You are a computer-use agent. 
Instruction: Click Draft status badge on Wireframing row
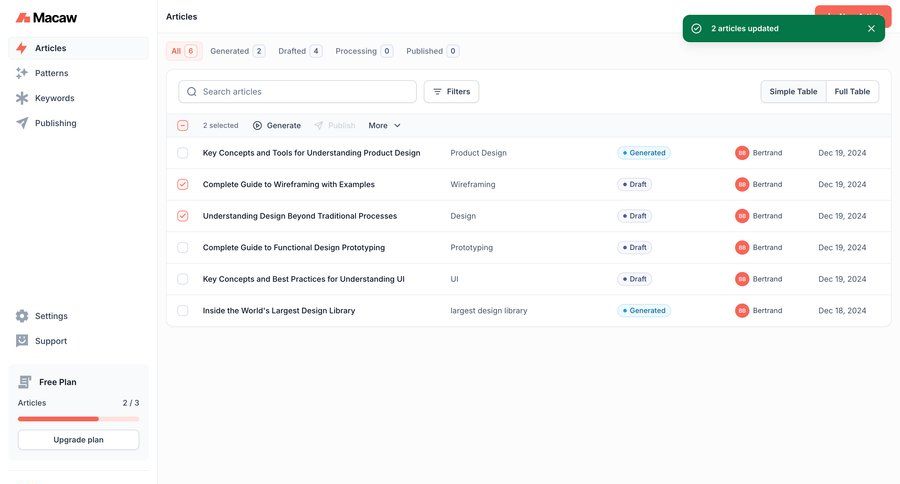[x=634, y=184]
